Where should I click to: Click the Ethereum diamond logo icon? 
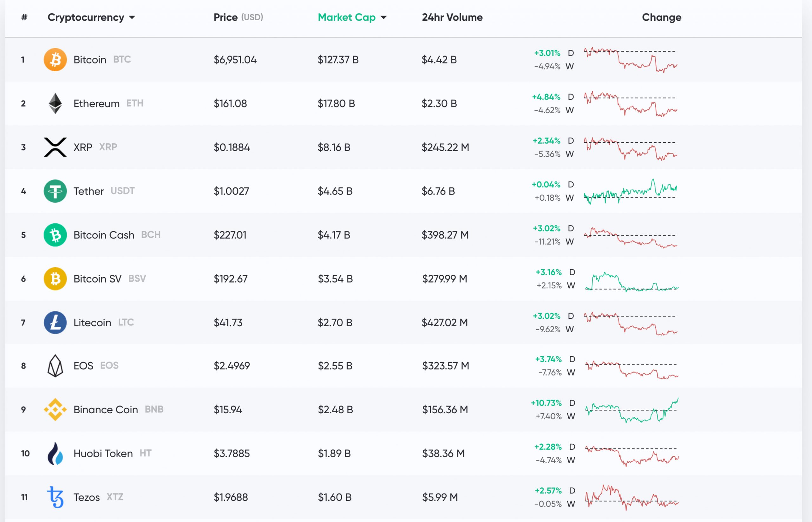[x=55, y=103]
